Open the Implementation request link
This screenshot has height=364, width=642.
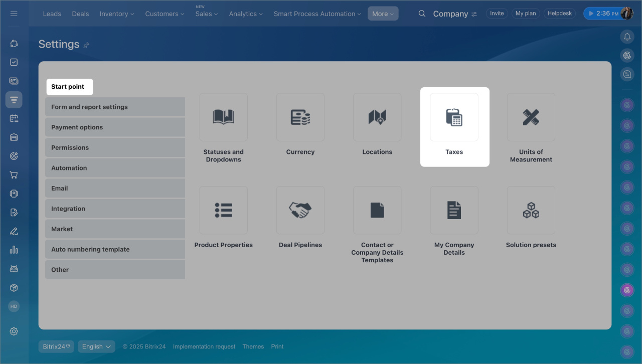pyautogui.click(x=204, y=346)
